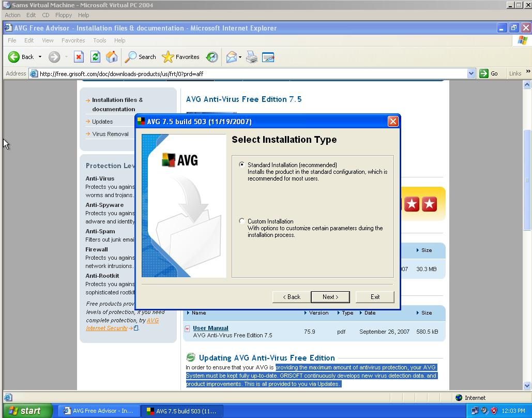Click the status bar page icon
532x418 pixels.
(8, 397)
